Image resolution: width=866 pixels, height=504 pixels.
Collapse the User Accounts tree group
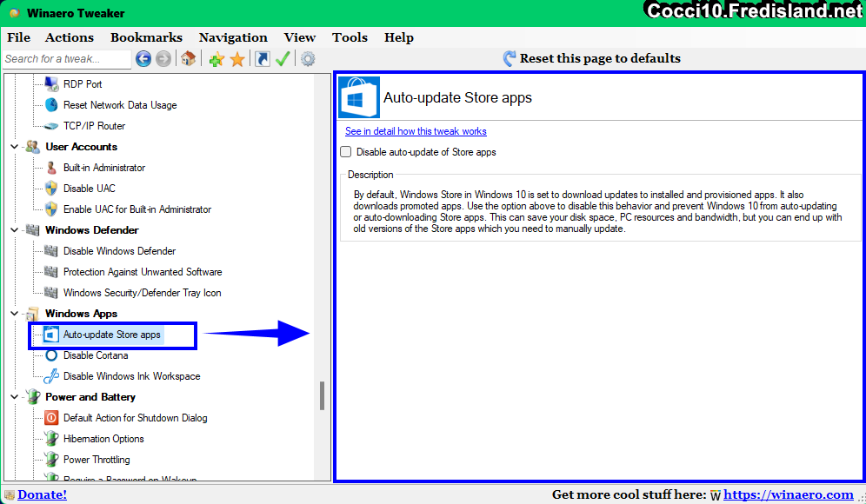(x=15, y=147)
